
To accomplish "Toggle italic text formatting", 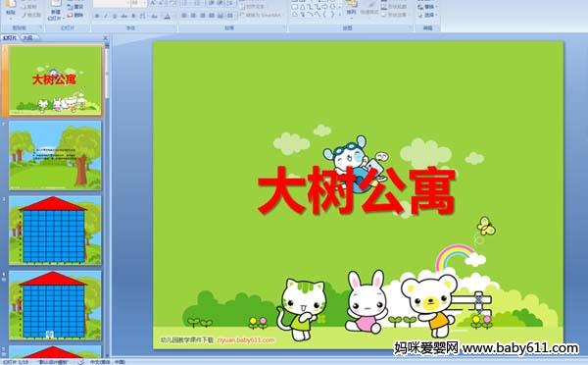I will pos(106,16).
